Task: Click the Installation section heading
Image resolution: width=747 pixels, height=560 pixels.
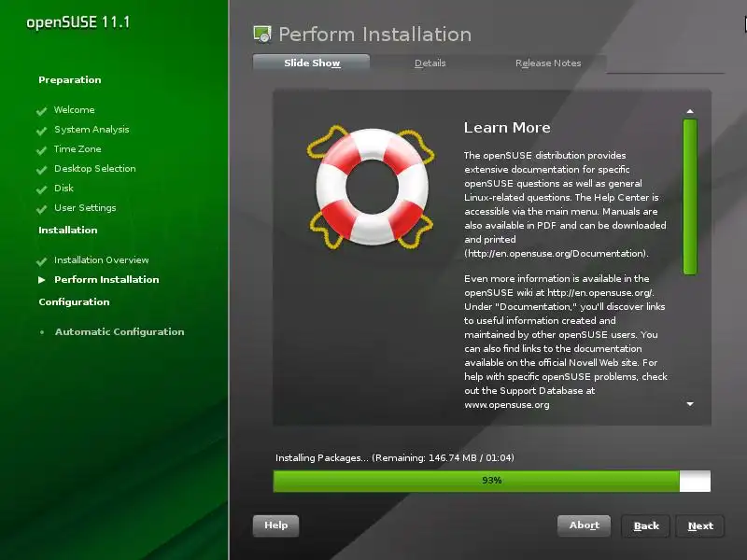Action: point(67,230)
